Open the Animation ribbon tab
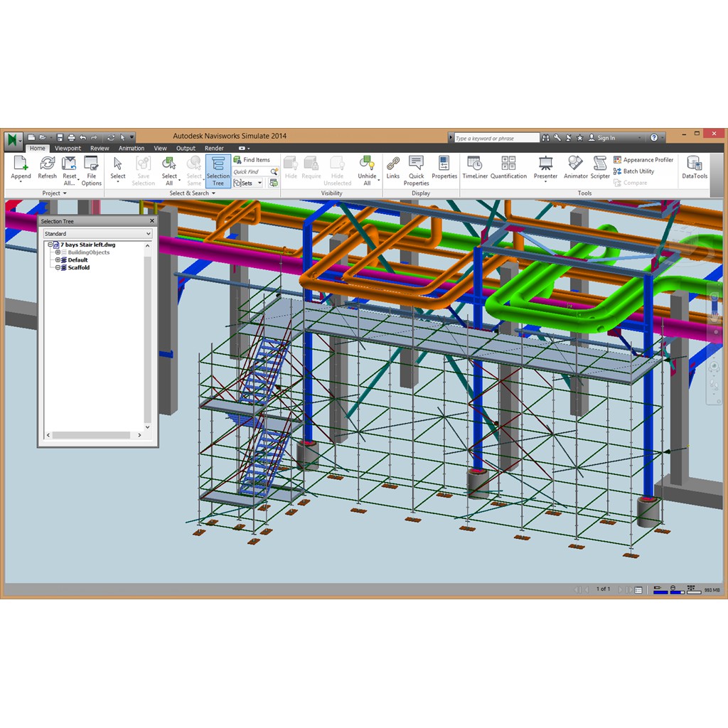Image resolution: width=728 pixels, height=728 pixels. 132,149
